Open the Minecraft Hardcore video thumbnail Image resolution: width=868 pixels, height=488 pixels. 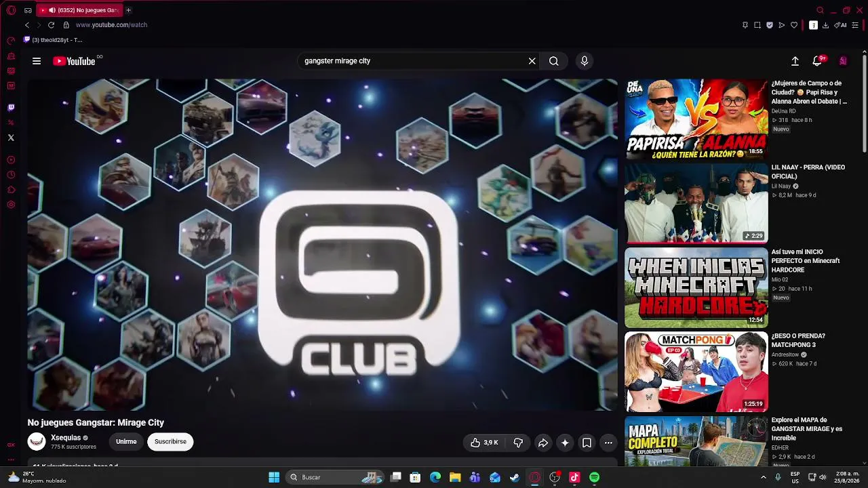click(x=696, y=287)
